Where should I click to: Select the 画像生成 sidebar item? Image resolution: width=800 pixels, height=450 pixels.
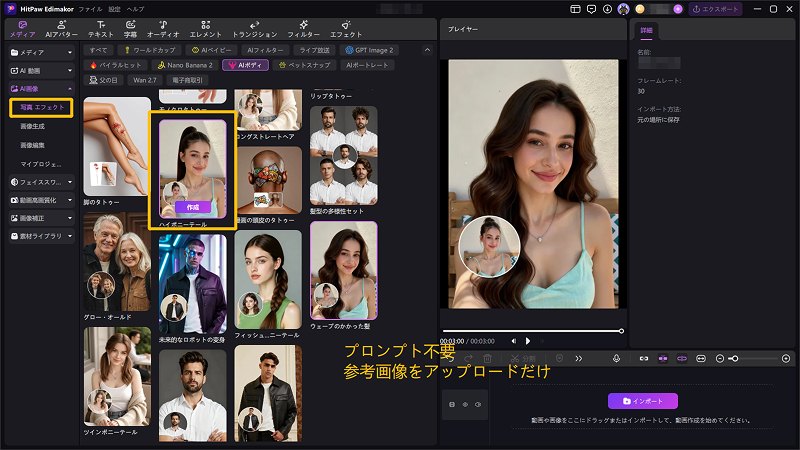click(33, 126)
